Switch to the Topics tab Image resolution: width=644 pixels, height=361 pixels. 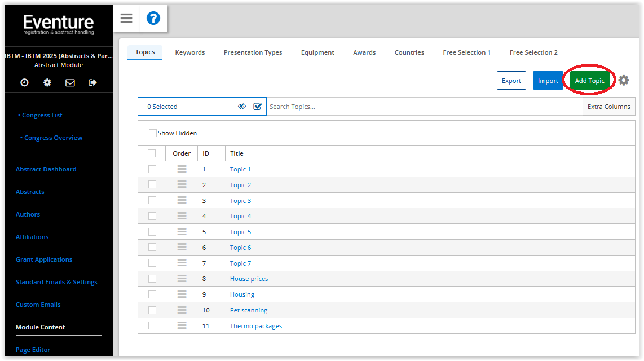(145, 52)
